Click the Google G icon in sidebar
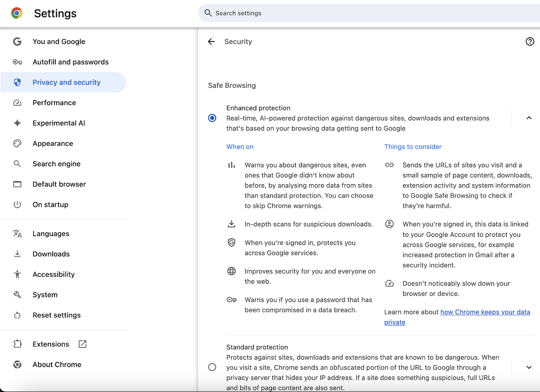 point(17,41)
